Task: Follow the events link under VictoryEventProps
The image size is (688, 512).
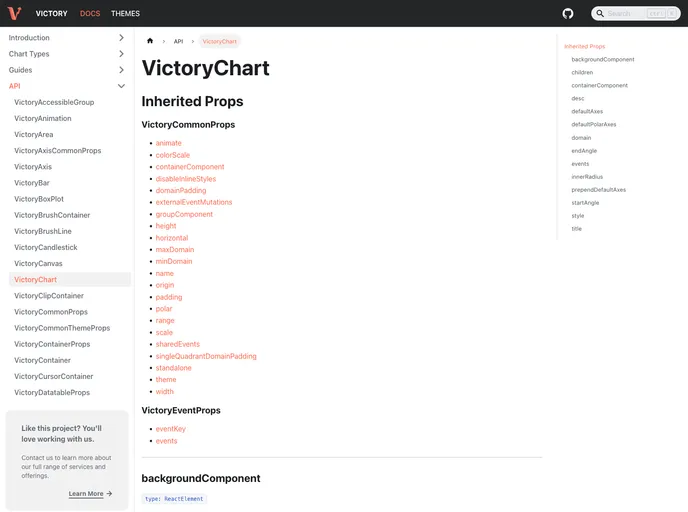Action: (166, 441)
